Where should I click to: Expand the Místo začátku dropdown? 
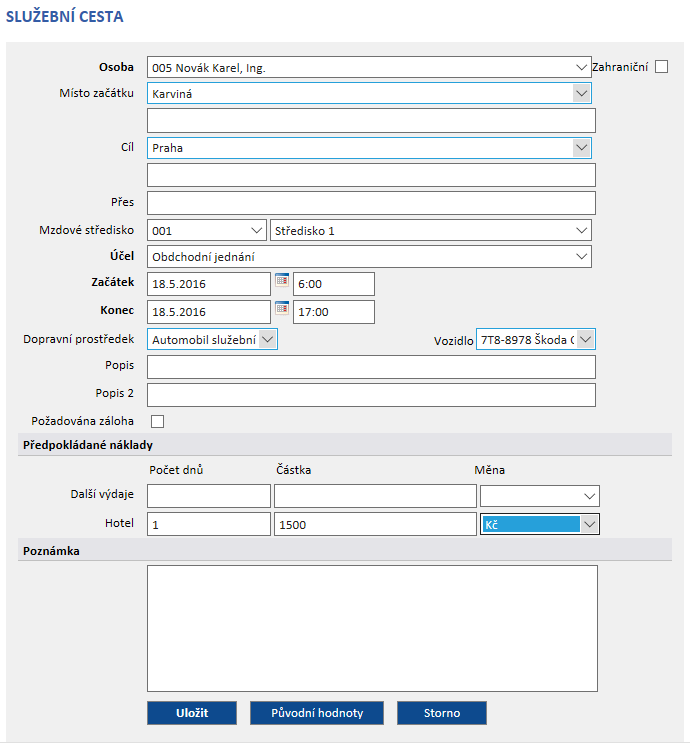369,93
